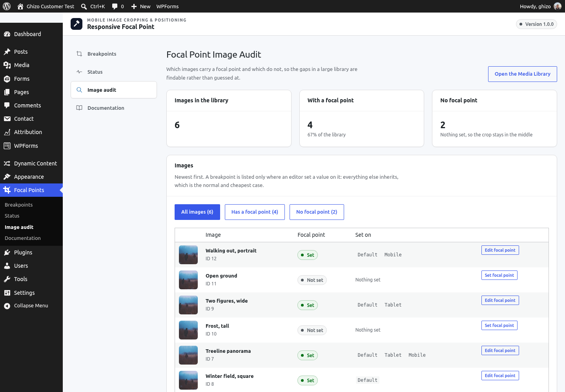Click the Image audit magnifier icon
This screenshot has width=565, height=392.
[x=79, y=90]
